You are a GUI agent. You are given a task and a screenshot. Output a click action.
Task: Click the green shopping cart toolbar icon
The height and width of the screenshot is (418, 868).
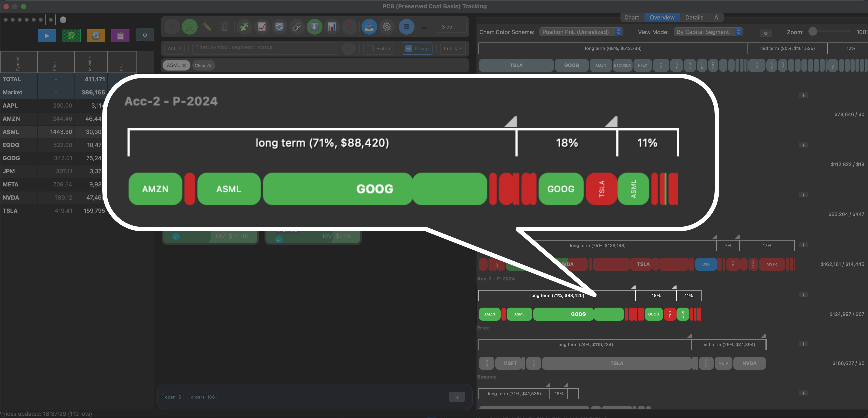(189, 27)
